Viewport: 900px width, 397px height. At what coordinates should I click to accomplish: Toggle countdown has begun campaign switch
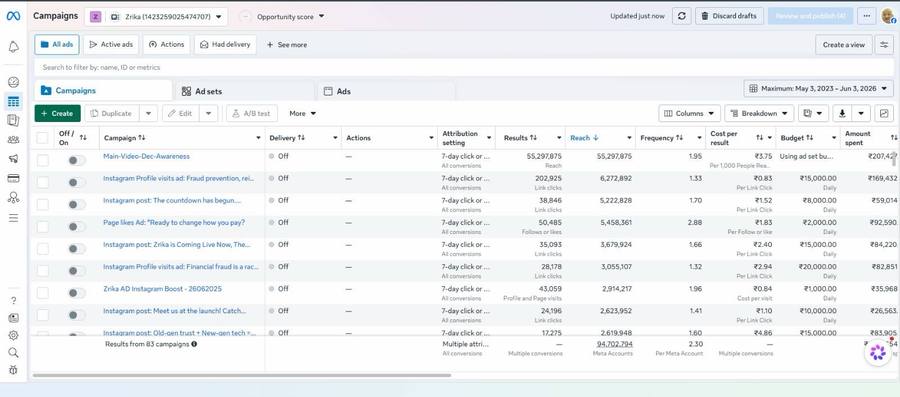(x=76, y=205)
